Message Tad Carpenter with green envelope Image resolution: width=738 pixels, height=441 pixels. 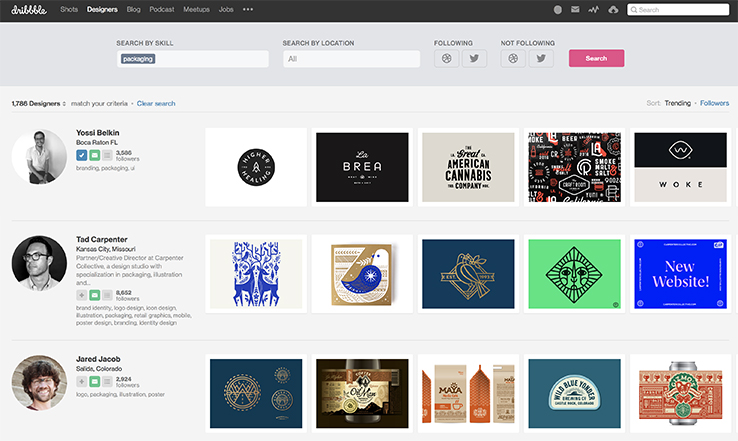coord(95,295)
